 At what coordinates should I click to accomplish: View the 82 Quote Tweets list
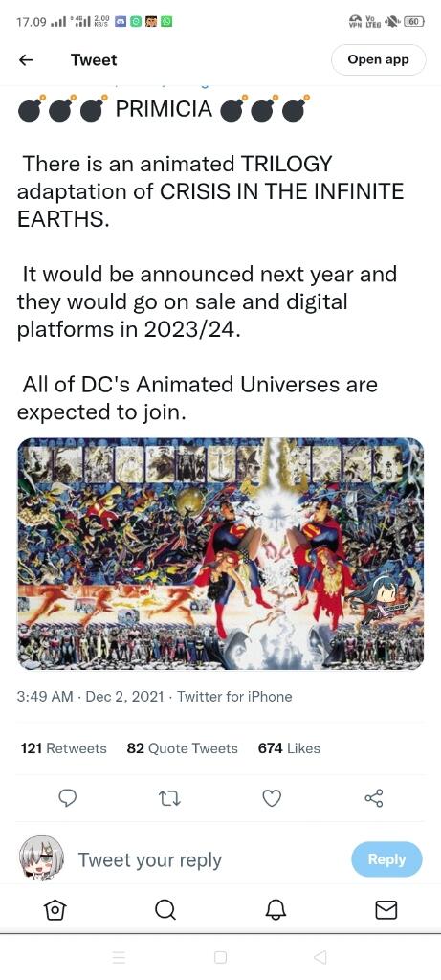click(183, 748)
